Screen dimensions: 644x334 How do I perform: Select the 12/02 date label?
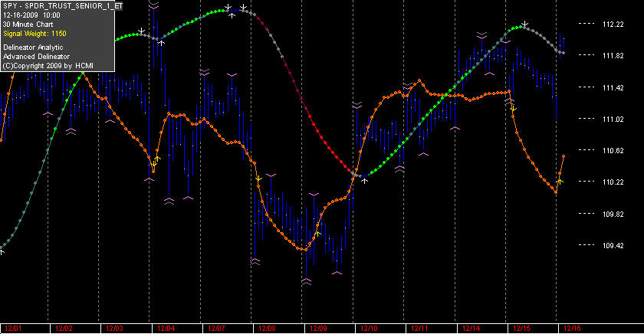tap(64, 329)
